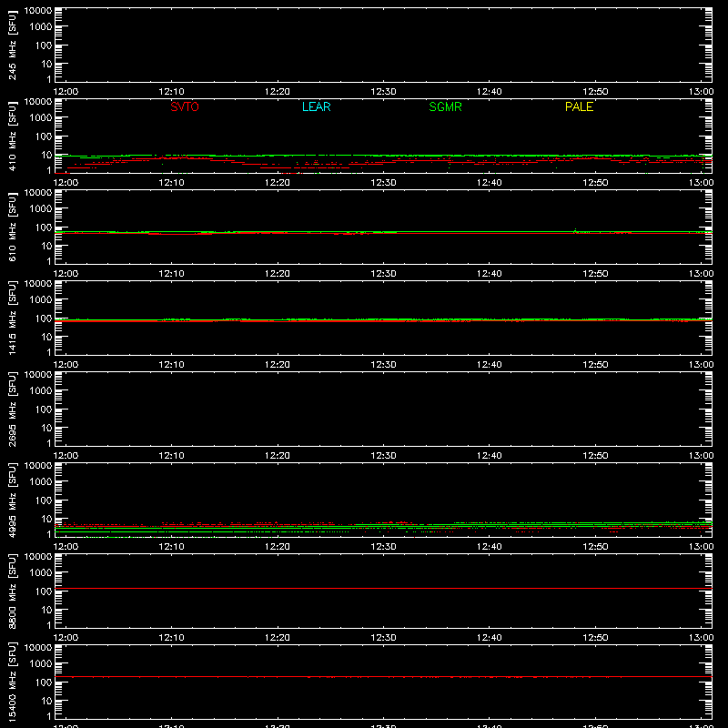Select the 8800 MHz [SFU] axis title
Image resolution: width=728 pixels, height=728 pixels.
click(13, 591)
